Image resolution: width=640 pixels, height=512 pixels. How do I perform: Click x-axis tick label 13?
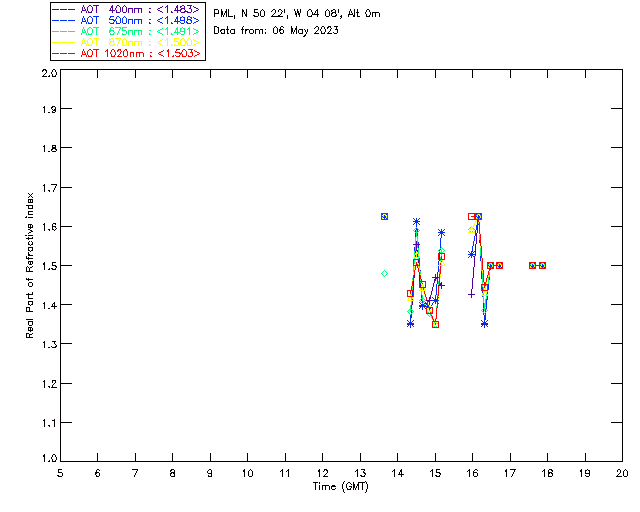tap(360, 473)
